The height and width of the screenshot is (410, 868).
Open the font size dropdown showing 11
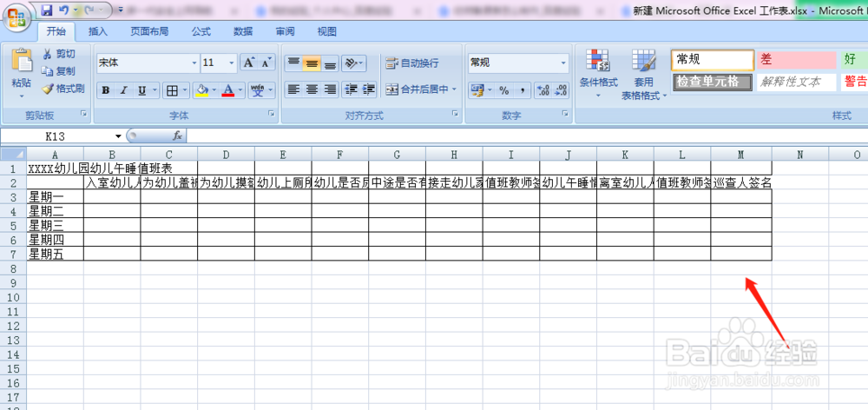click(x=232, y=63)
